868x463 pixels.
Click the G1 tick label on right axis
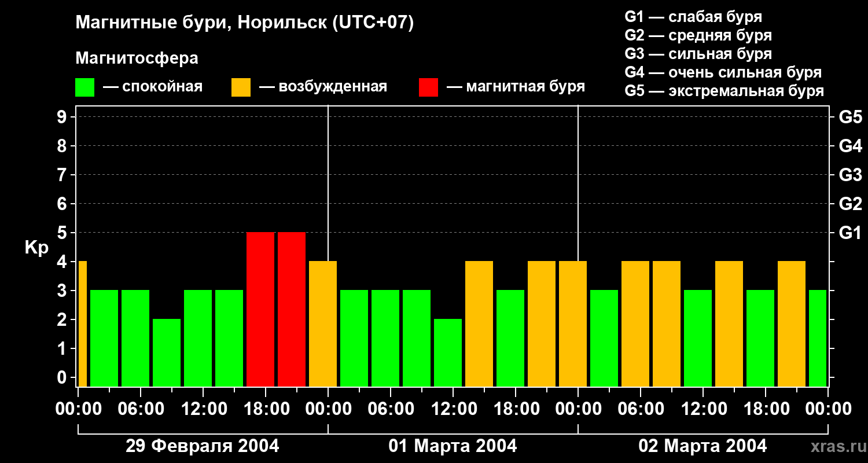(851, 233)
